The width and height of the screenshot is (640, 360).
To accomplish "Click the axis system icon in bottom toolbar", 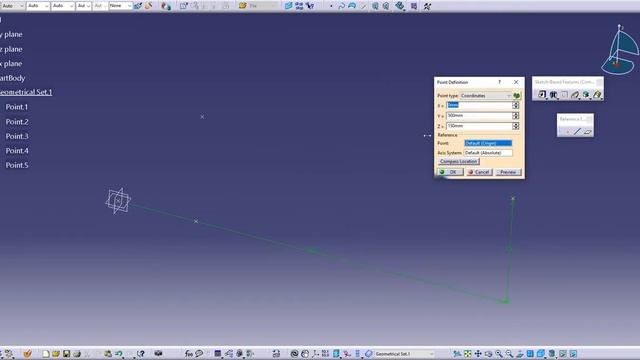I will [315, 353].
